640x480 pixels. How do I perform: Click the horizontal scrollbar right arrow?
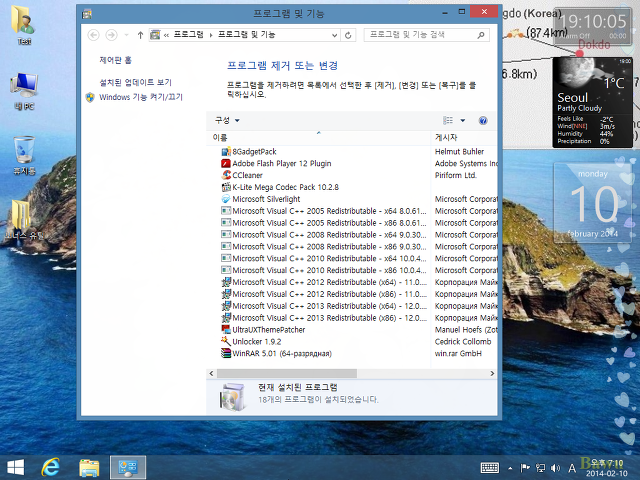tap(492, 373)
